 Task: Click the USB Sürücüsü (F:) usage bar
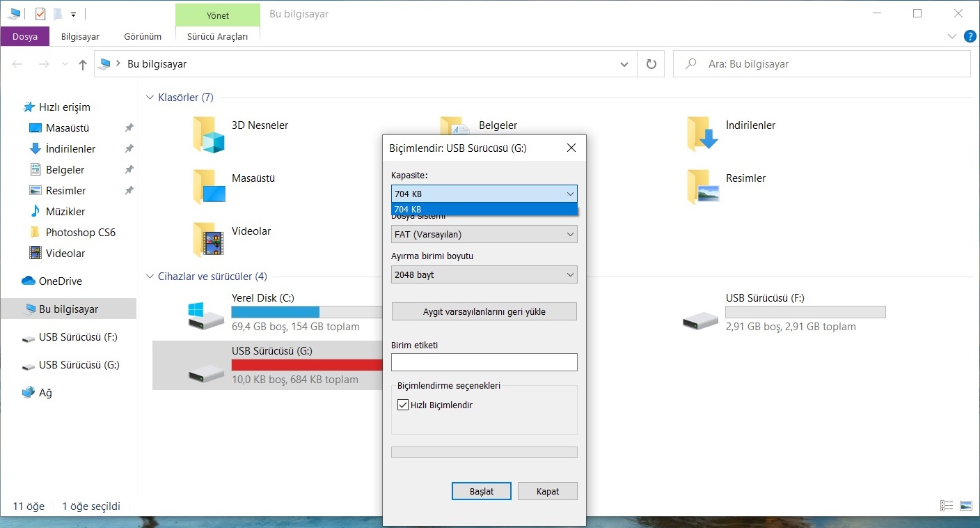coord(805,312)
